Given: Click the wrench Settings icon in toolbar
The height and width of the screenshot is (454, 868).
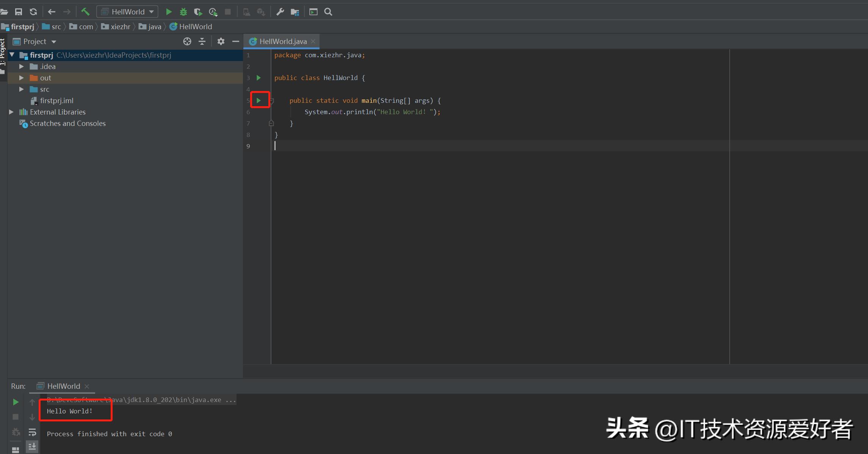Looking at the screenshot, I should [280, 12].
